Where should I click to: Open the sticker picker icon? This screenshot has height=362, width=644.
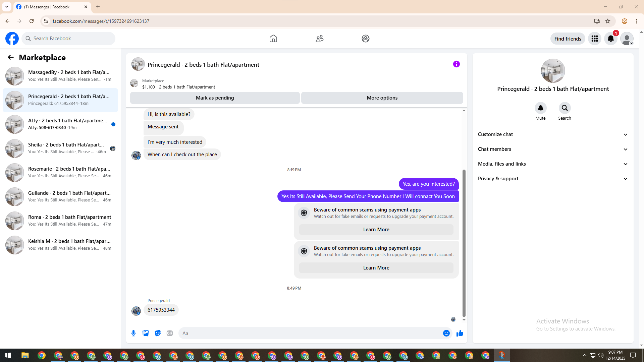pos(158,333)
